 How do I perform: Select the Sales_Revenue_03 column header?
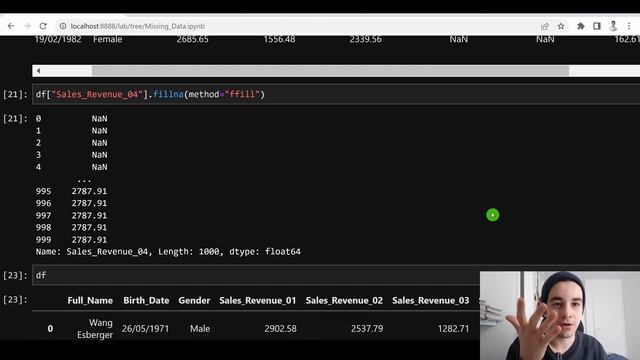[431, 301]
